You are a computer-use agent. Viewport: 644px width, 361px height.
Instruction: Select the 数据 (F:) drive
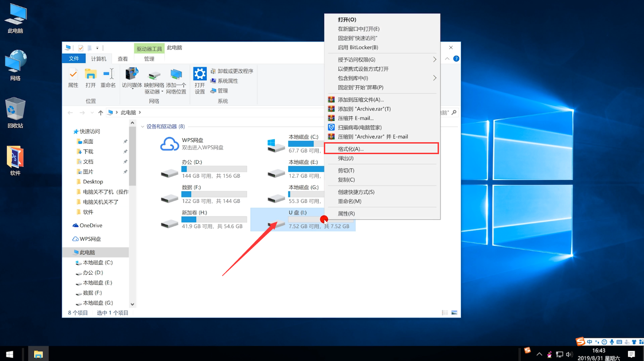tap(204, 194)
